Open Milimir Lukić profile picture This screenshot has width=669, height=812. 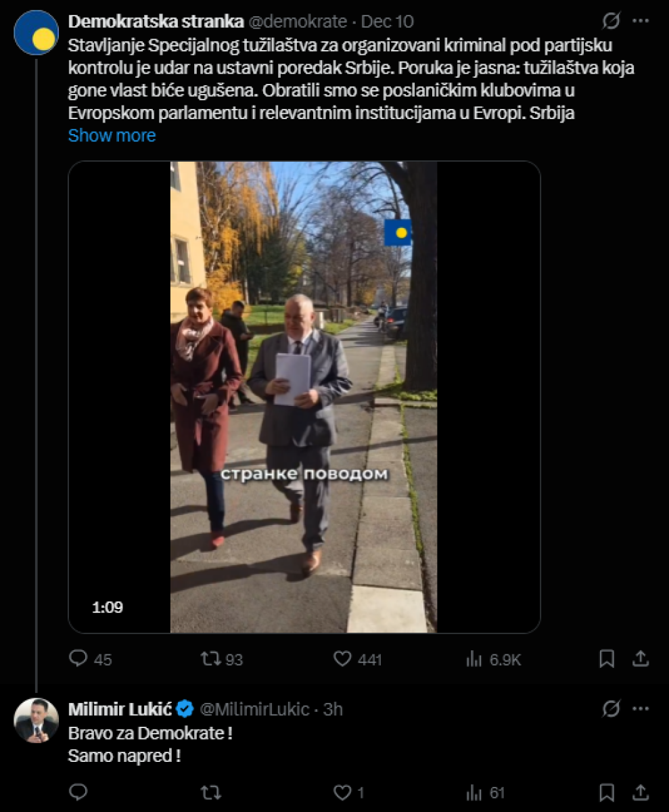36,720
